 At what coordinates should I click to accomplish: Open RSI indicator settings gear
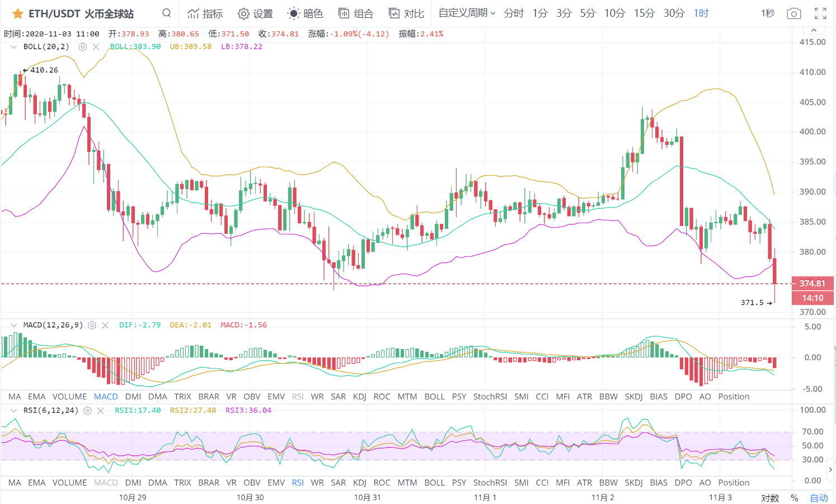(x=87, y=411)
